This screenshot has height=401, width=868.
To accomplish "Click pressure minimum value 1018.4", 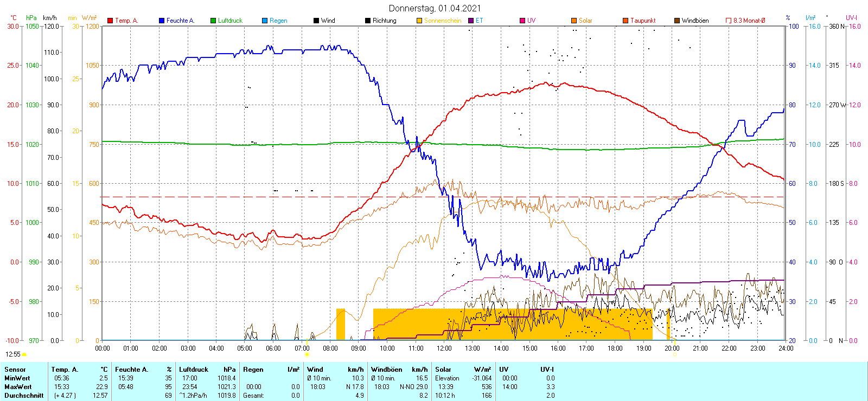I will (x=227, y=378).
